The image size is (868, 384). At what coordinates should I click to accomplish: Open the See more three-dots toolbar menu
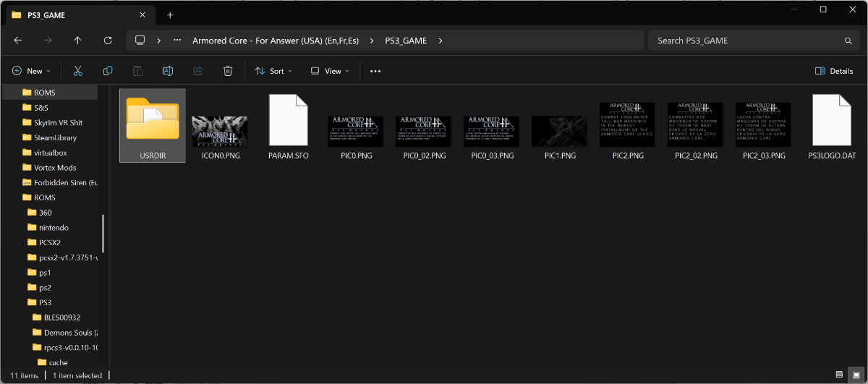pyautogui.click(x=375, y=71)
